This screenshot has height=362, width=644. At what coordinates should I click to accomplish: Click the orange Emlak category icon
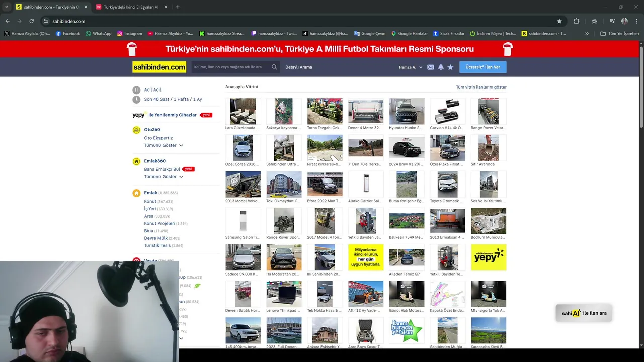click(136, 193)
